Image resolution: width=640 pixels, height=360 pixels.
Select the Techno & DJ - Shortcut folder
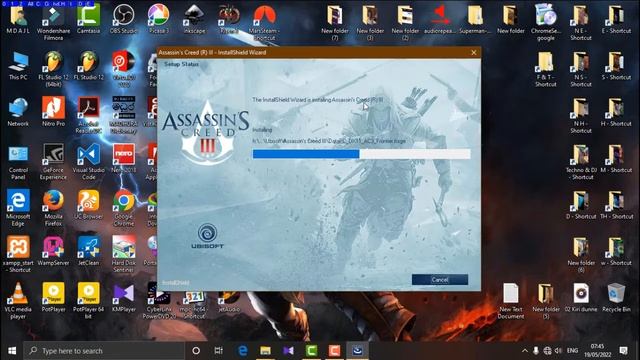581,162
